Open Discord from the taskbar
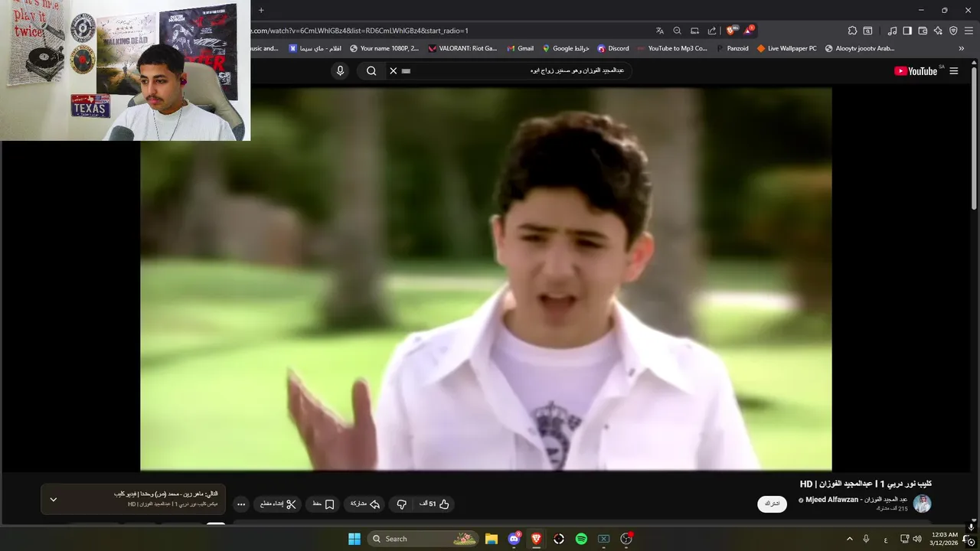This screenshot has height=551, width=980. (514, 539)
